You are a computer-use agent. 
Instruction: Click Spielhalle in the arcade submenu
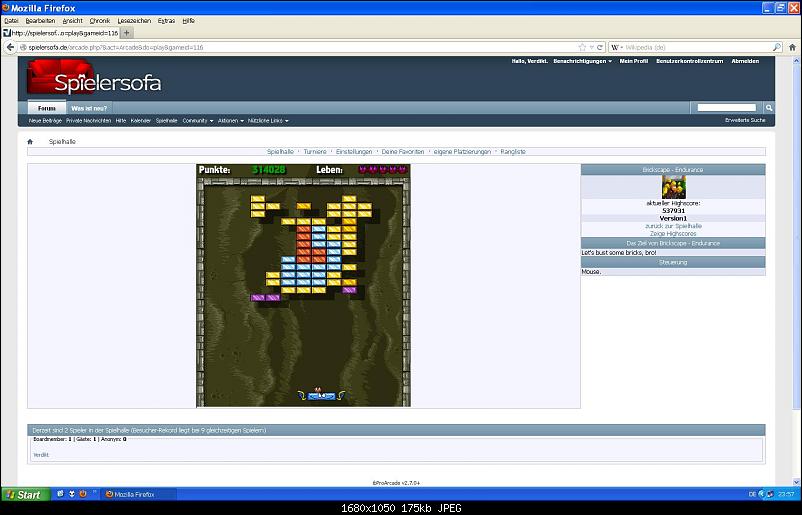tap(280, 152)
